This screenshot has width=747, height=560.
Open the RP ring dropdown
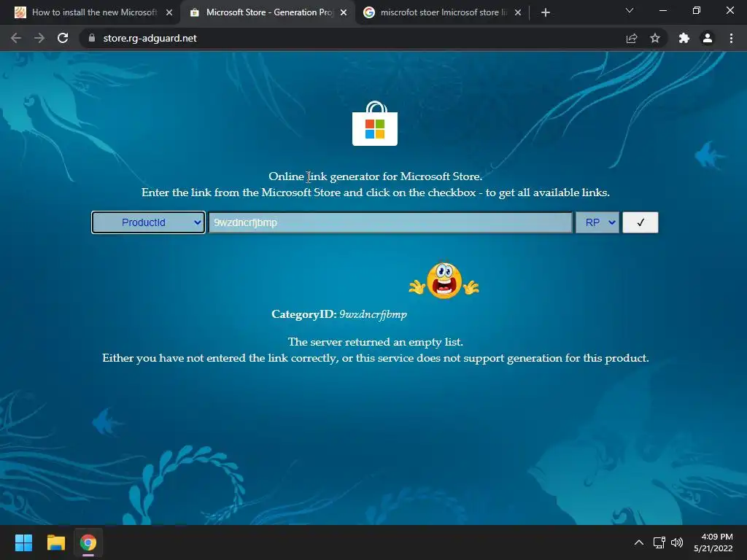pyautogui.click(x=597, y=222)
